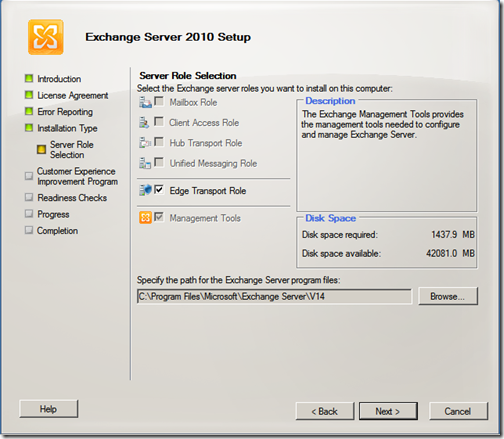The height and width of the screenshot is (439, 504).
Task: Click the 1437.9 MB required value
Action: [x=453, y=235]
